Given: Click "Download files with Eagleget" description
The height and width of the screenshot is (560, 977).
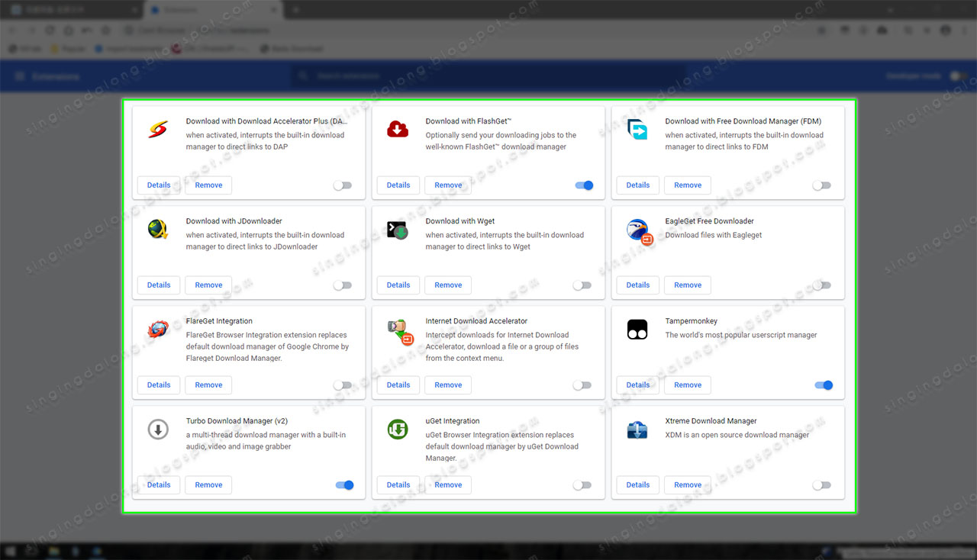Looking at the screenshot, I should click(714, 235).
